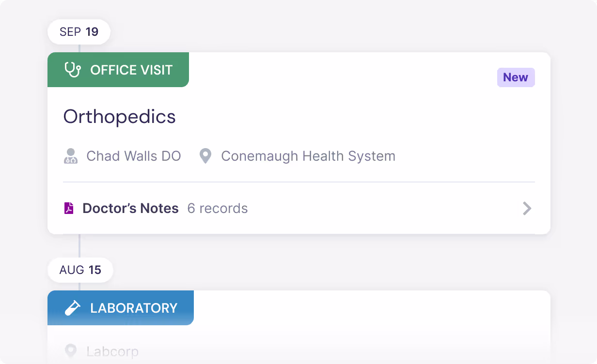
Task: Click Chad Walls DO provider name
Action: pos(133,156)
